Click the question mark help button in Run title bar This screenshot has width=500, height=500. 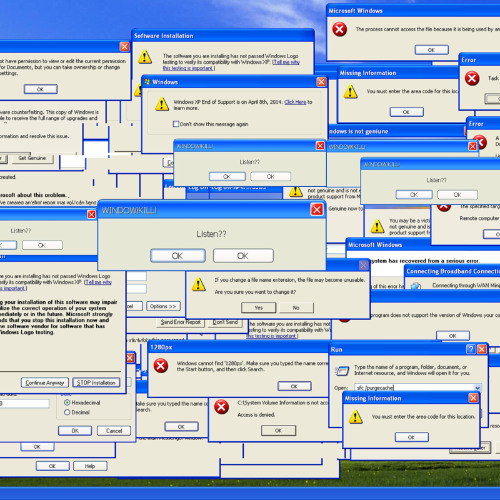pyautogui.click(x=470, y=349)
